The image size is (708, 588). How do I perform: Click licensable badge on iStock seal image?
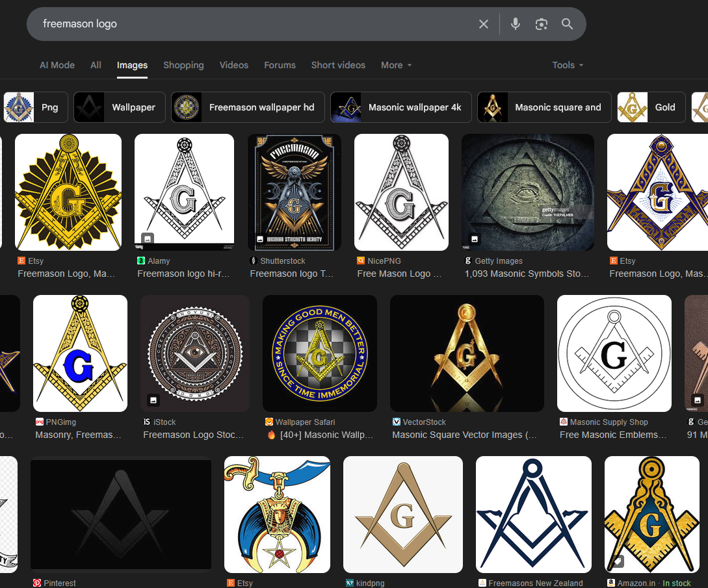153,400
